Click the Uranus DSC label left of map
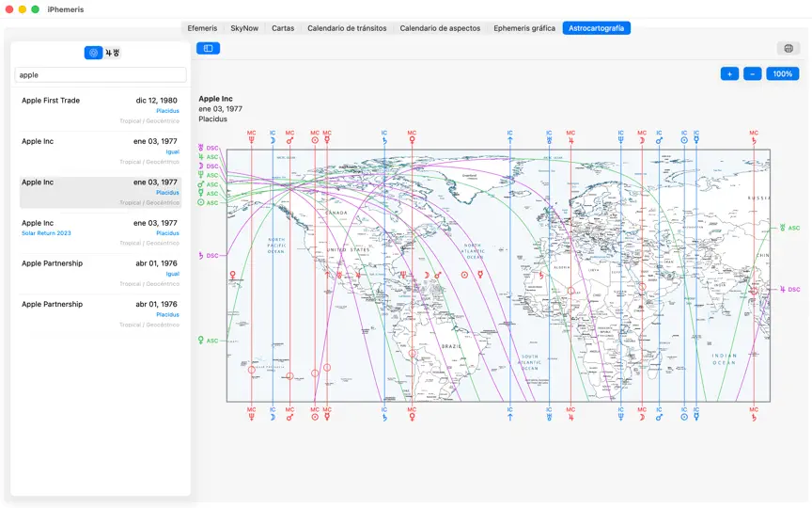The height and width of the screenshot is (508, 812). coord(209,148)
